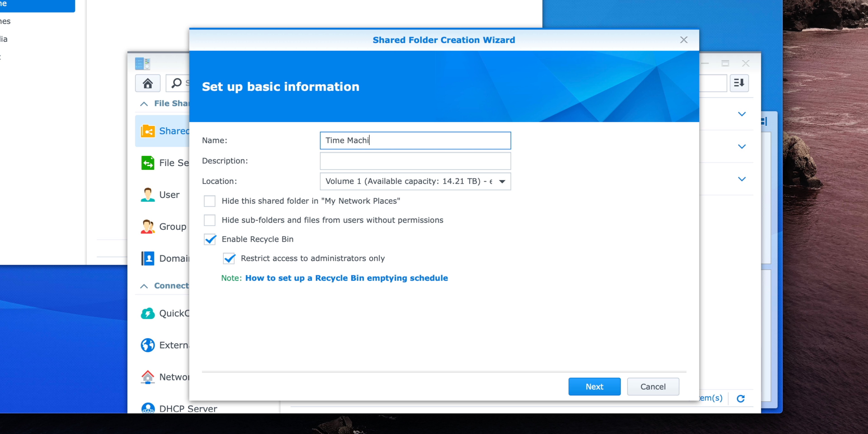Toggle Enable Recycle Bin checkbox
The image size is (868, 434).
pyautogui.click(x=210, y=239)
